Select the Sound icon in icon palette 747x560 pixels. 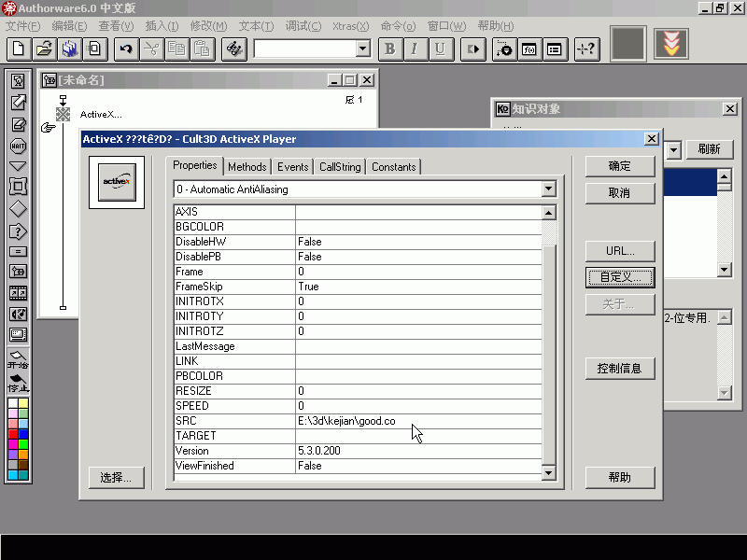[x=18, y=314]
